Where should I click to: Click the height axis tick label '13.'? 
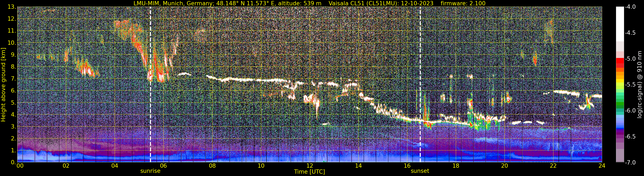click(x=12, y=7)
